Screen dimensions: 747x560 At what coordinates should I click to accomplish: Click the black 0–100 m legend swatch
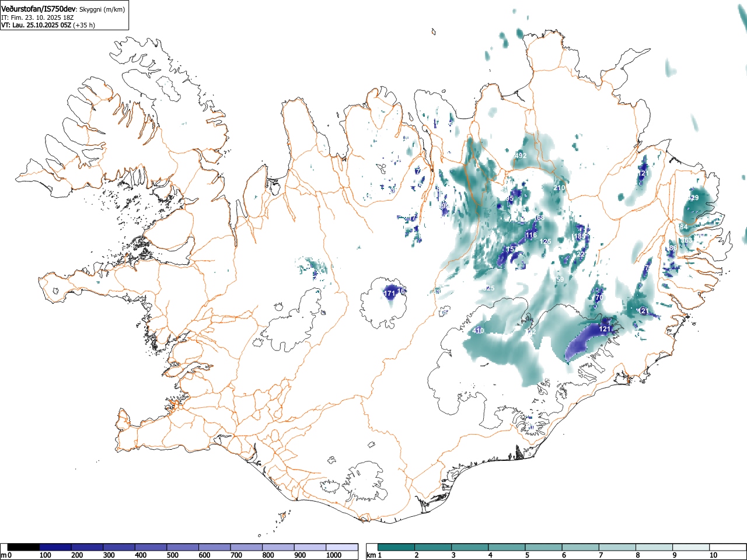point(24,547)
